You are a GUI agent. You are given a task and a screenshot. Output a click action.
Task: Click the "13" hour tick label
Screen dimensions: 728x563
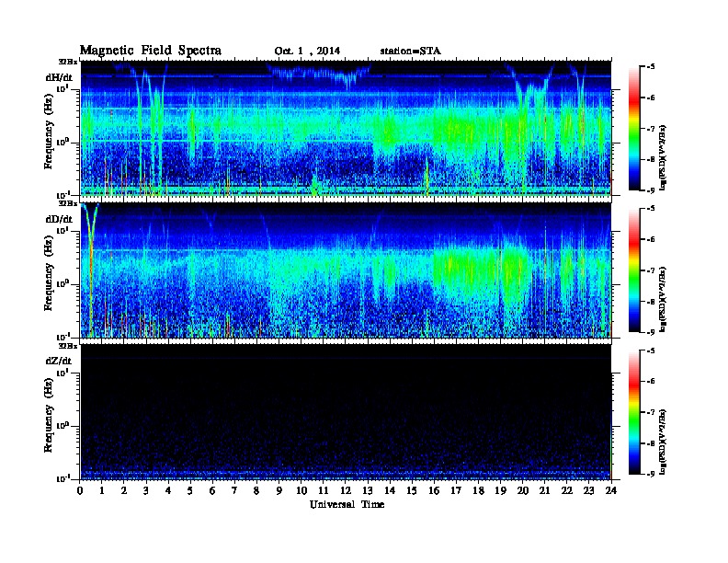[x=368, y=491]
